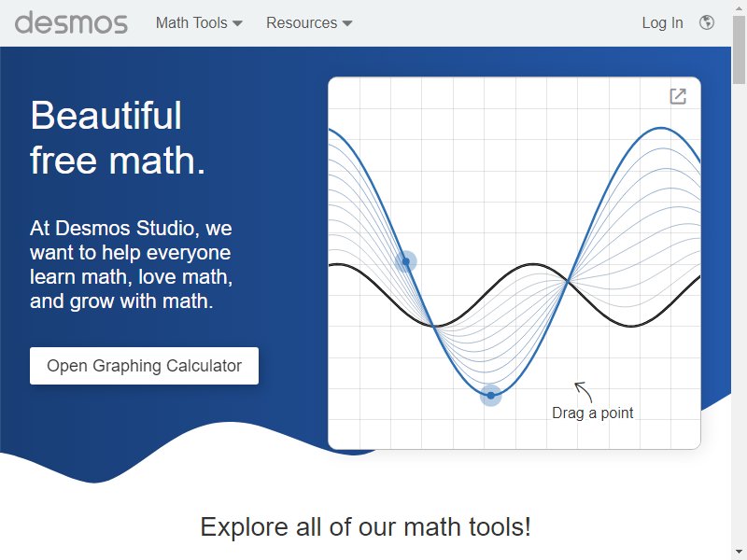Click the vertical scrollbar thumb
The height and width of the screenshot is (560, 747).
(x=739, y=51)
